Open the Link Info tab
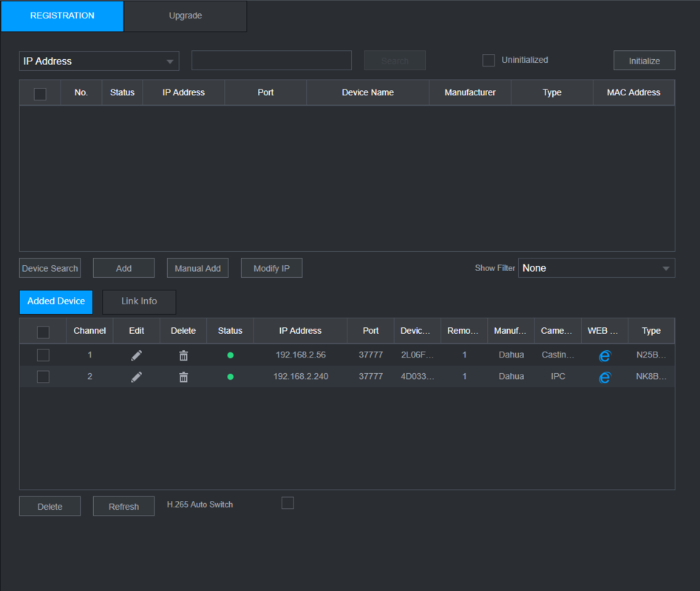The image size is (700, 591). (139, 301)
